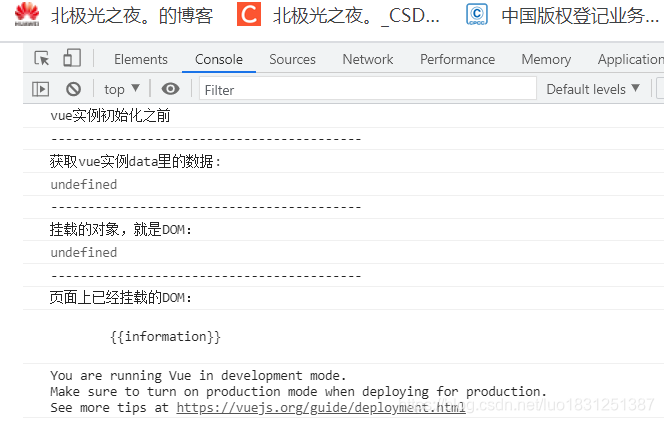Open the CSDN bookmark red C icon

point(249,14)
